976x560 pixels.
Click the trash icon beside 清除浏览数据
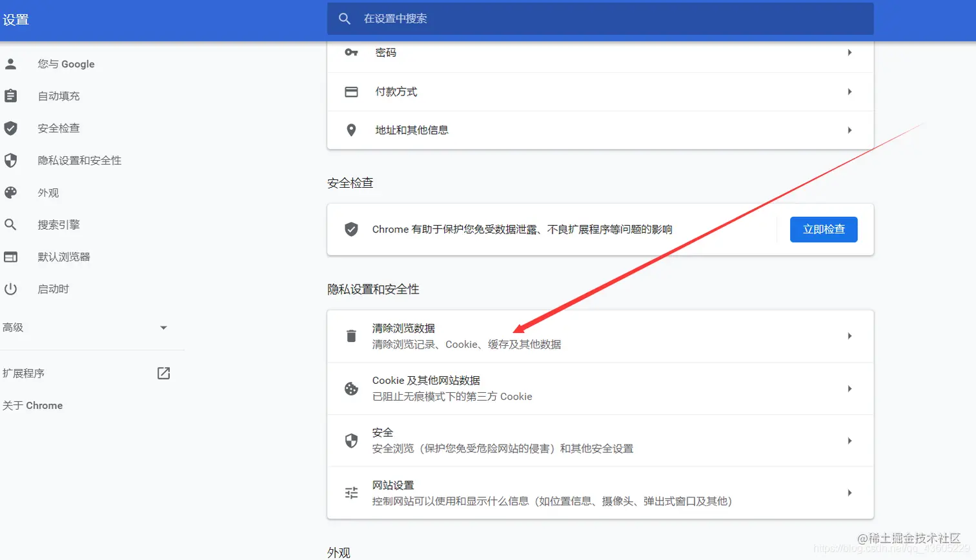(351, 335)
